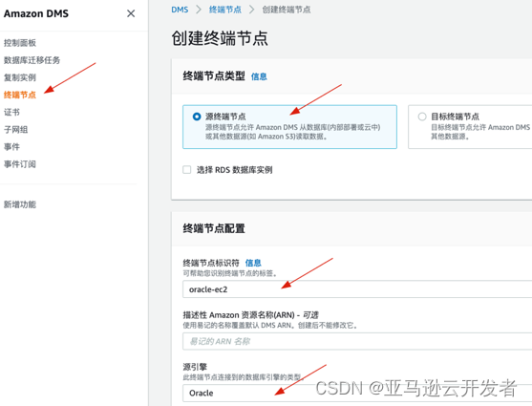Click the 创建终端节点 breadcrumb text
Screen dimensions: 532x406
coord(286,10)
